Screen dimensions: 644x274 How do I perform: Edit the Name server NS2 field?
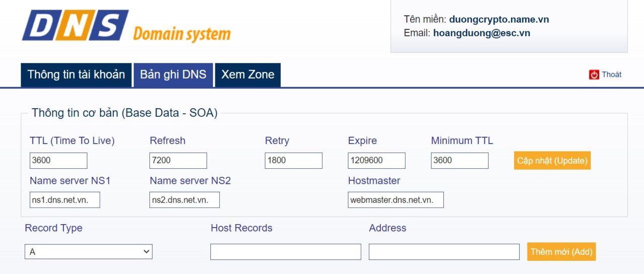pos(185,200)
